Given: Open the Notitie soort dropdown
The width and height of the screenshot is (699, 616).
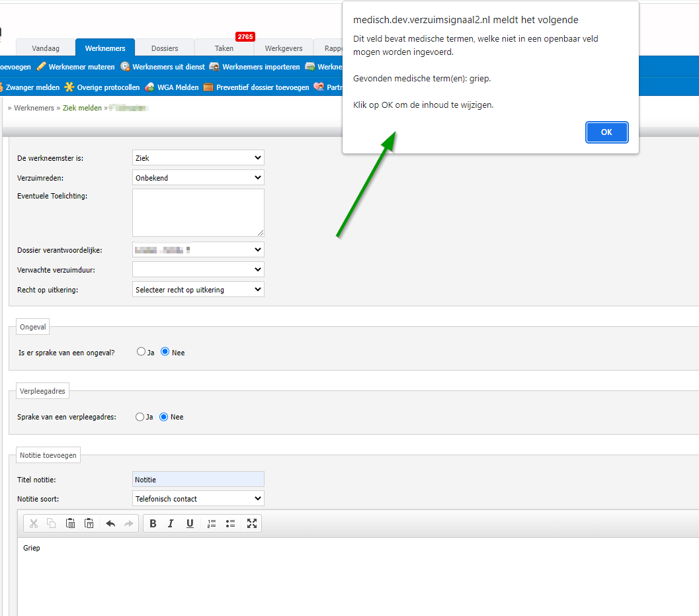Looking at the screenshot, I should pos(198,499).
